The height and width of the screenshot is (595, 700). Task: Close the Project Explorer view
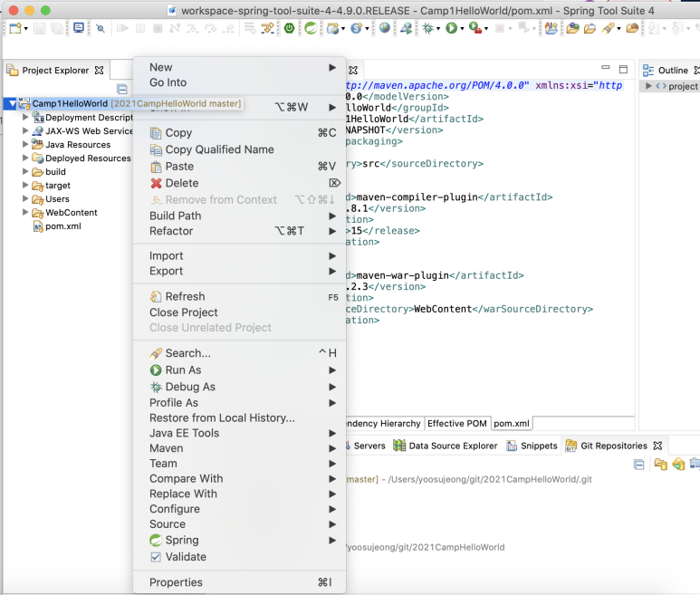pyautogui.click(x=99, y=70)
